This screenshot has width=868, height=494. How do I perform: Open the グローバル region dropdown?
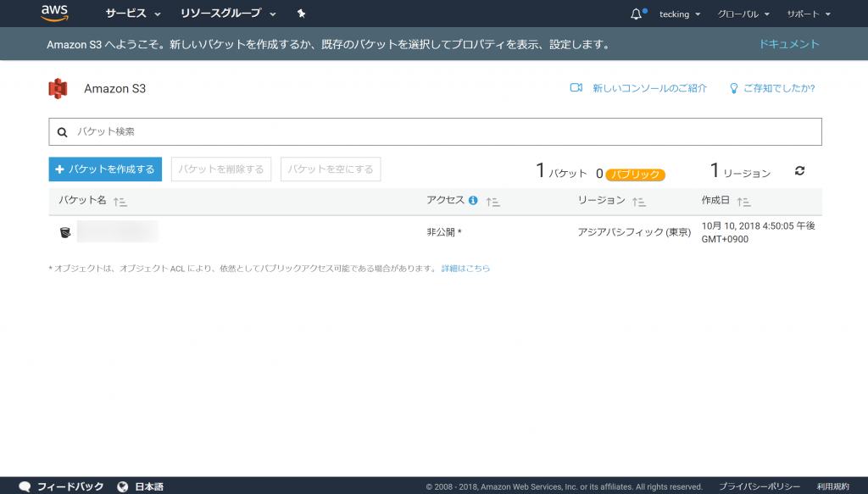click(x=743, y=14)
